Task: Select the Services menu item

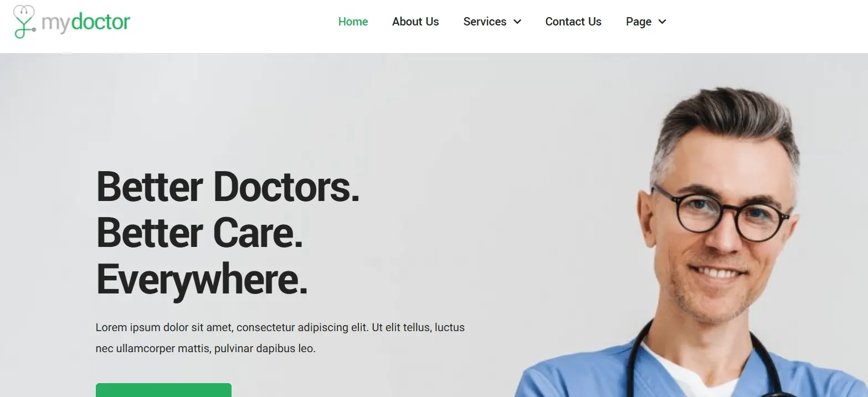Action: tap(485, 22)
